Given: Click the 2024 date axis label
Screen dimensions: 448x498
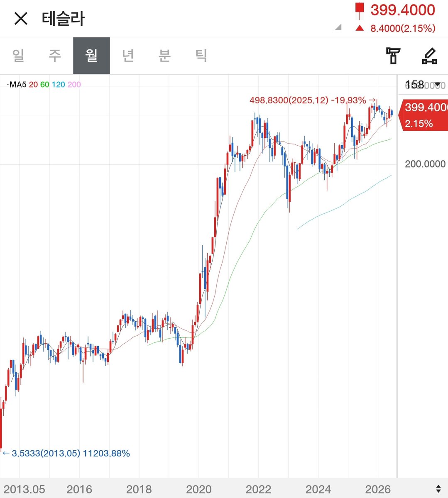Looking at the screenshot, I should (318, 489).
